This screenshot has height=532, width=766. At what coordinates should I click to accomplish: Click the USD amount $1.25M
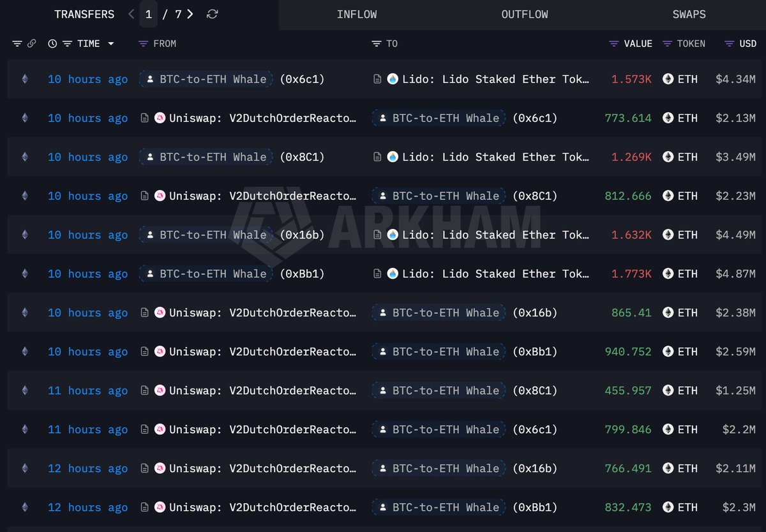tap(735, 390)
